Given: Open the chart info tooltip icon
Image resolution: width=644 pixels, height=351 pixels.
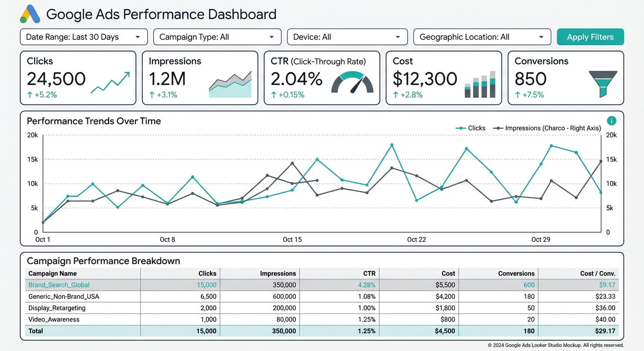Looking at the screenshot, I should [x=612, y=121].
